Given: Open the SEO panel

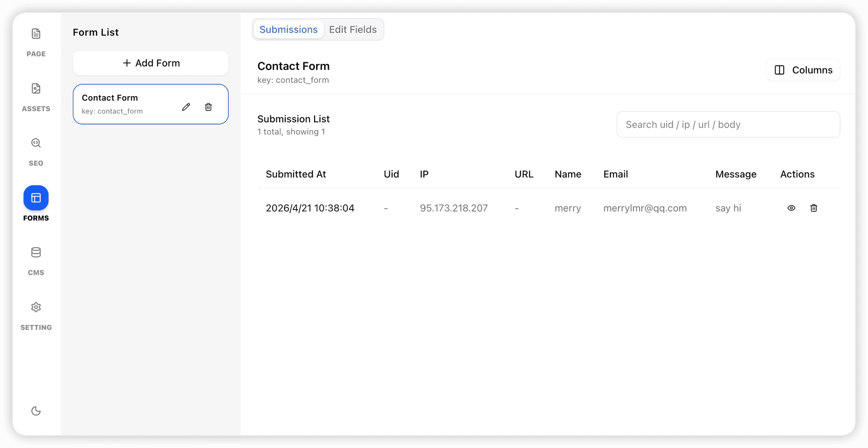Looking at the screenshot, I should pyautogui.click(x=36, y=152).
